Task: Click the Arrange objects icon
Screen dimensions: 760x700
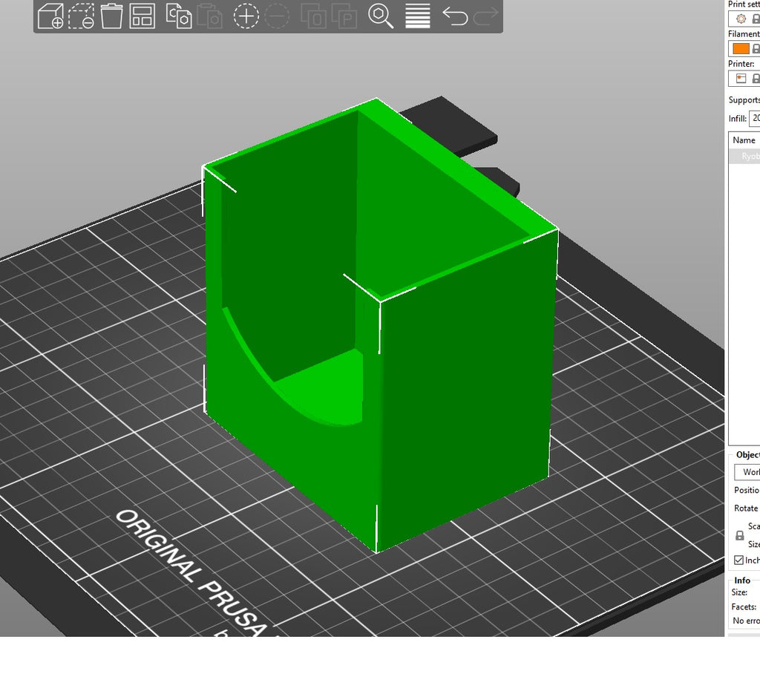Action: tap(142, 16)
